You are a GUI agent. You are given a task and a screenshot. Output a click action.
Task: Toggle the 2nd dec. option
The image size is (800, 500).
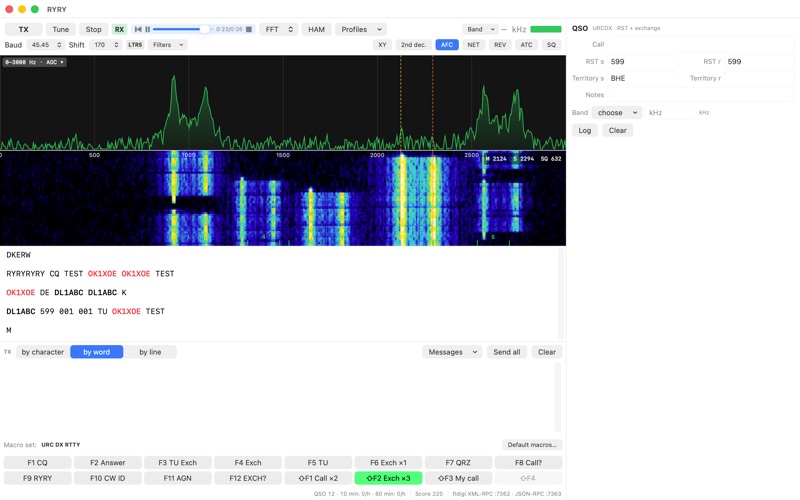(413, 45)
